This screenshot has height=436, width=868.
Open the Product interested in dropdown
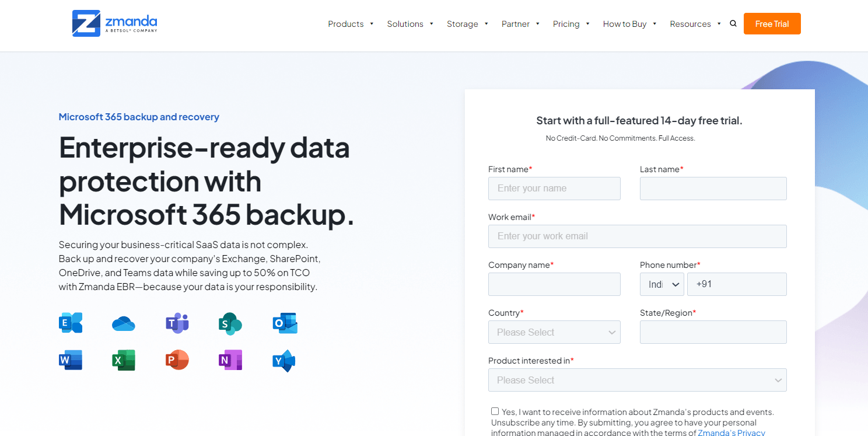(637, 380)
